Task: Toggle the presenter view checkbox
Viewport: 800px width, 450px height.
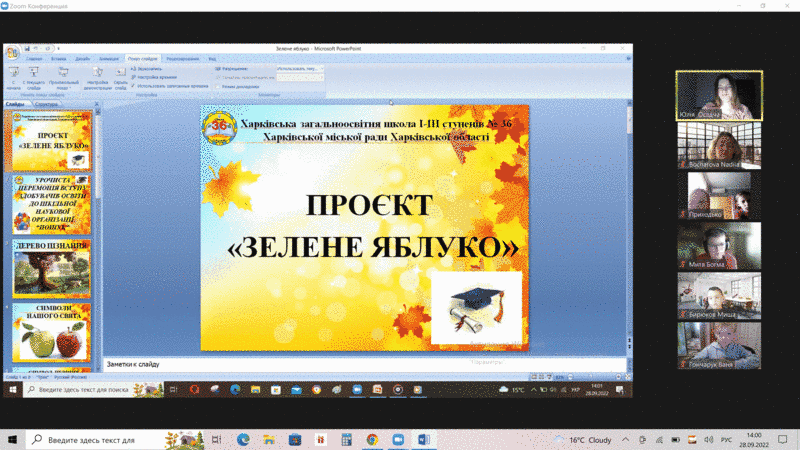Action: coord(220,85)
